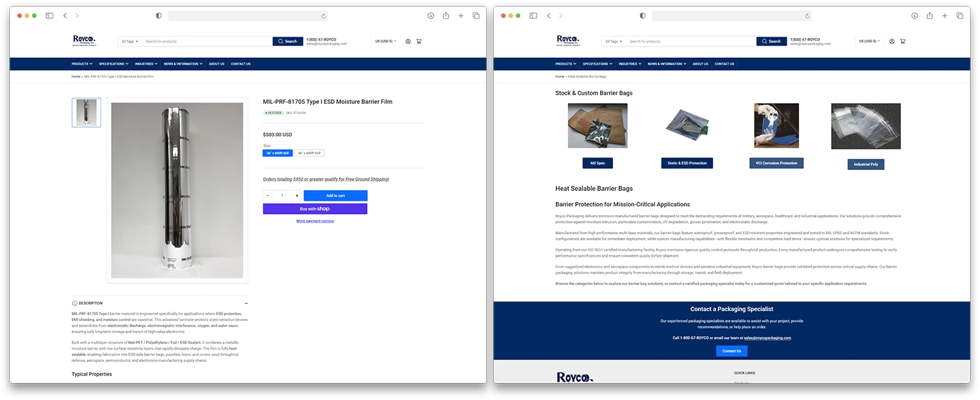The height and width of the screenshot is (400, 980).
Task: Open Products menu in right window
Action: (566, 64)
